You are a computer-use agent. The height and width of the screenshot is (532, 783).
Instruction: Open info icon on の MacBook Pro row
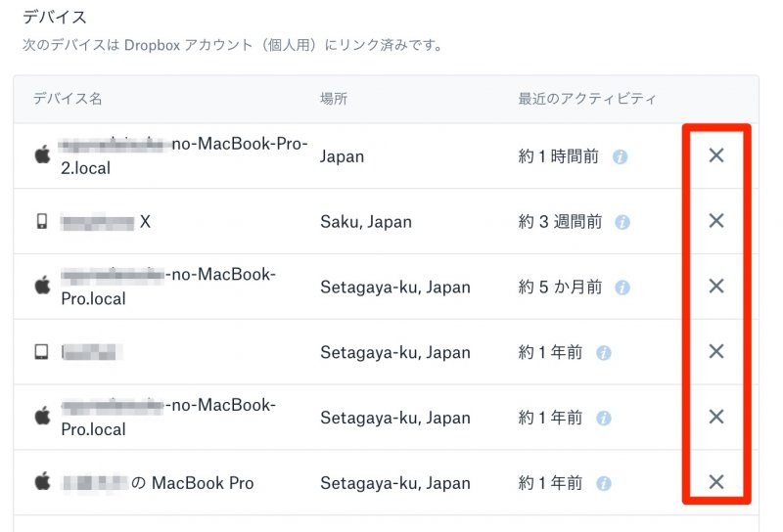pos(604,483)
